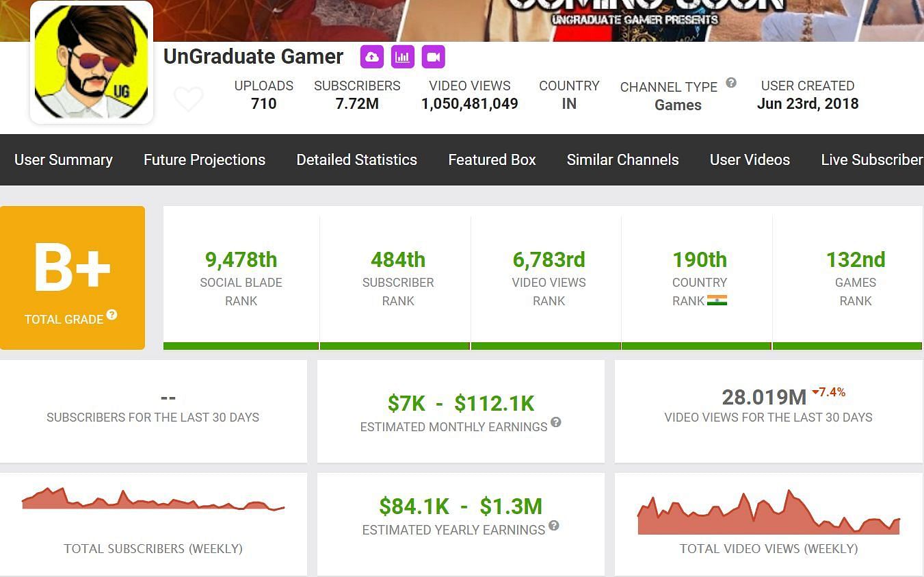Click the Games channel type value
The height and width of the screenshot is (577, 924).
point(678,105)
